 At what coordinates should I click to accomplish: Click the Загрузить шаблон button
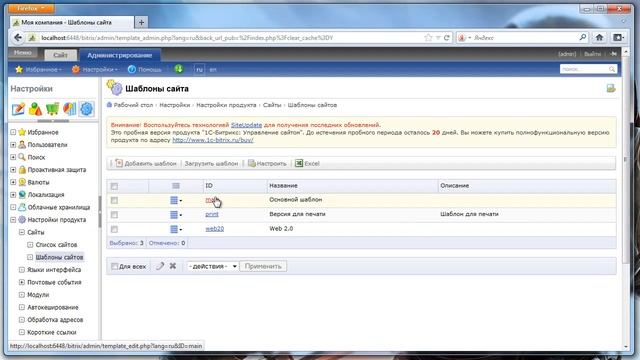tap(211, 163)
